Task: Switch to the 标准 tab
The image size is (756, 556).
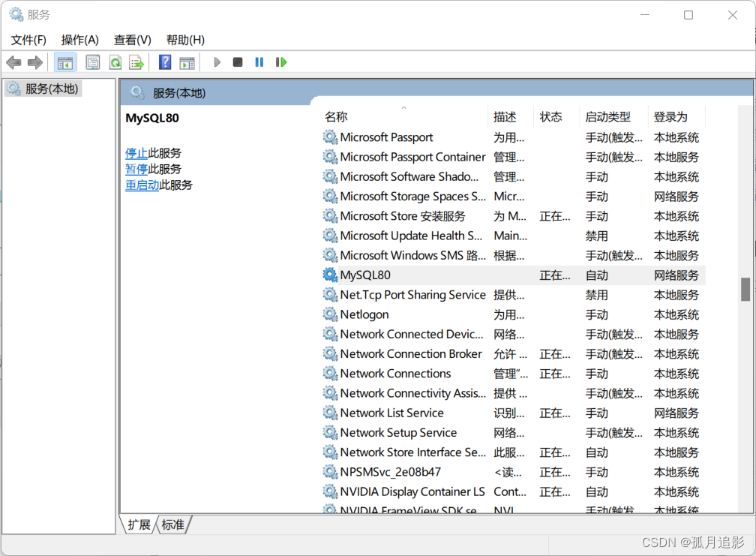Action: point(173,524)
